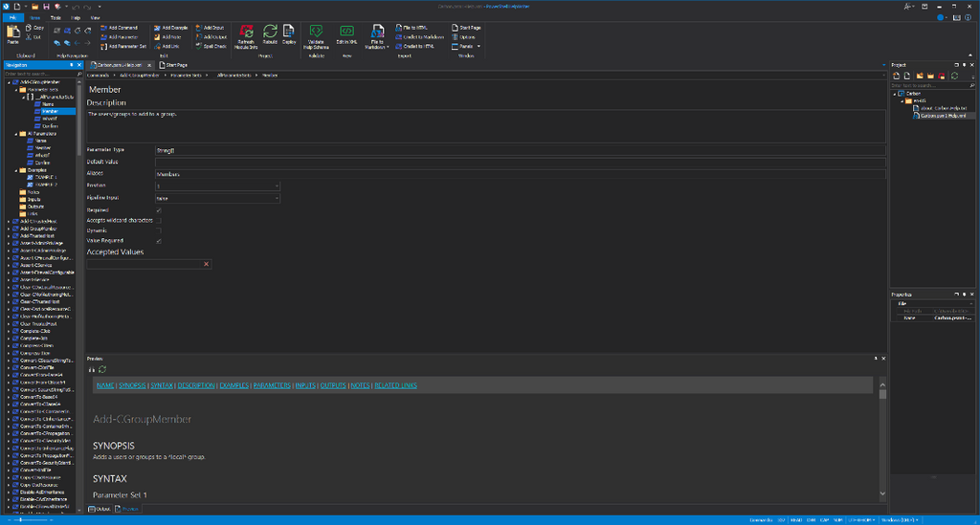Collapse the Examples tree node
Viewport: 980px width, 525px height.
pos(16,170)
